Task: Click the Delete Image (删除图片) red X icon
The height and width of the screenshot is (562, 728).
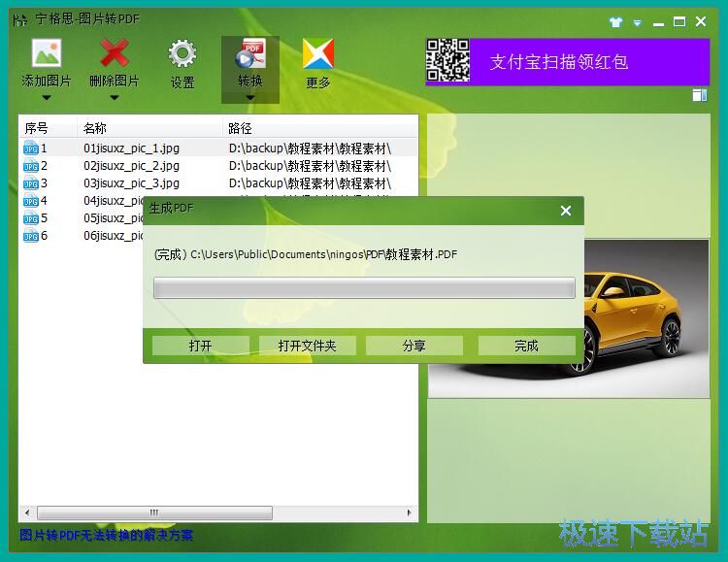Action: (x=115, y=52)
